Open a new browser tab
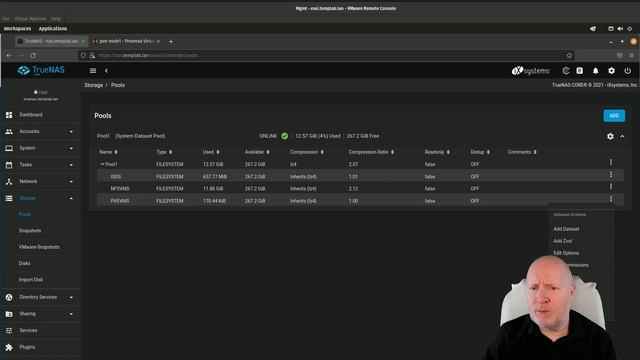This screenshot has height=360, width=640. [x=171, y=41]
